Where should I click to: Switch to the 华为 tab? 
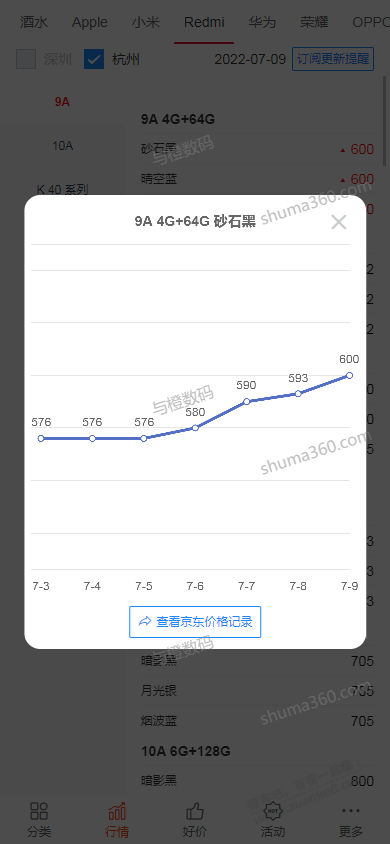click(x=263, y=23)
